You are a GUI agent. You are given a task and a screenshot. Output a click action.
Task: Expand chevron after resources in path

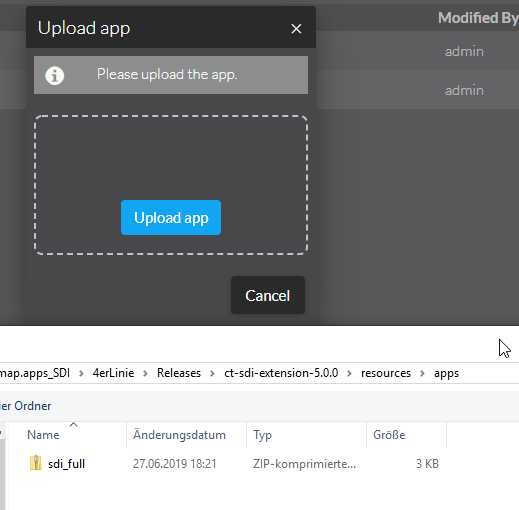422,373
